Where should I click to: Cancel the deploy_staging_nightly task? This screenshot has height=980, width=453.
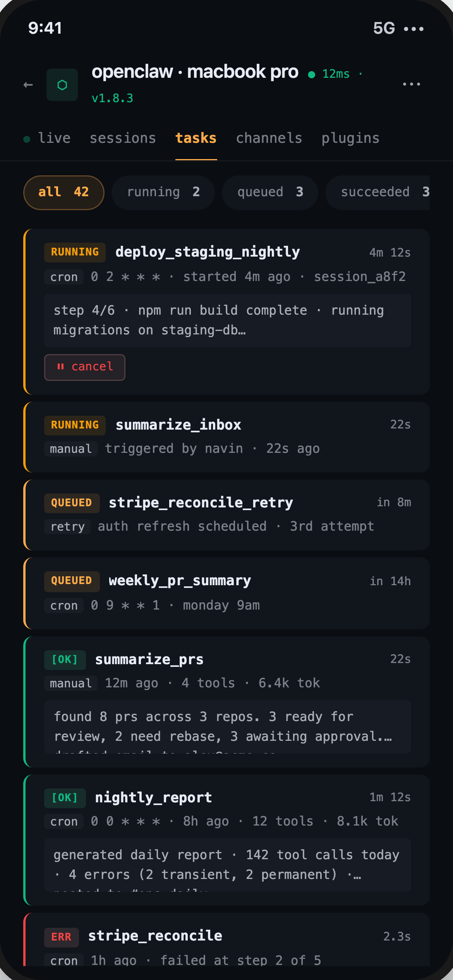click(x=85, y=367)
